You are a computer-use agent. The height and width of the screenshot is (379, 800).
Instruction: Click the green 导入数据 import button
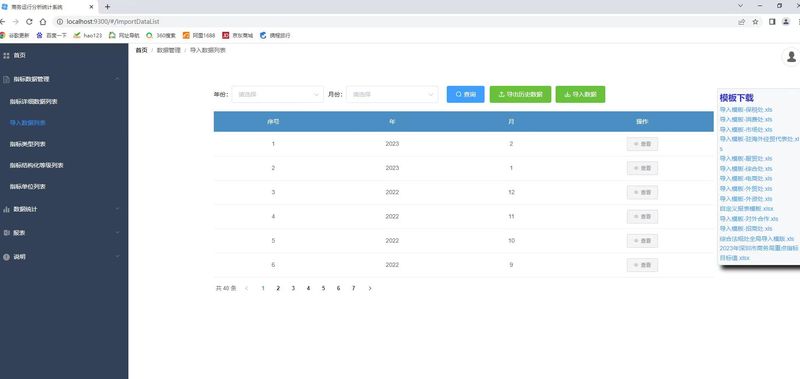(x=580, y=94)
